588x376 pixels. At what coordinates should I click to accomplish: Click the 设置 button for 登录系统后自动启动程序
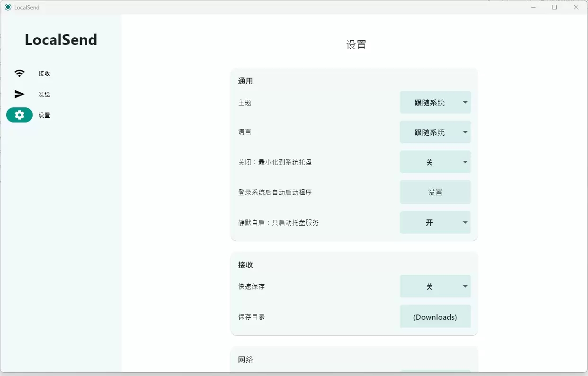pyautogui.click(x=435, y=192)
